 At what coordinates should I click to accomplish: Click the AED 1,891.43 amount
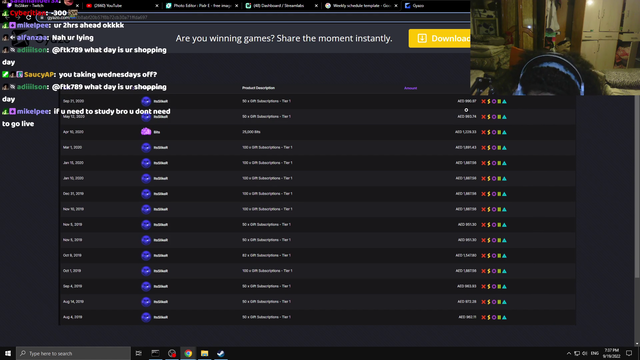pos(466,147)
